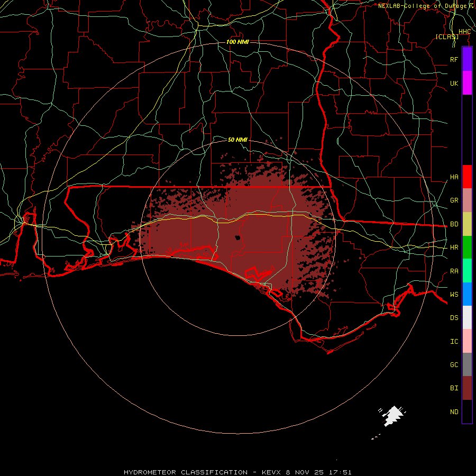Click the RF legend label
This screenshot has height=476, width=476.
click(x=454, y=59)
